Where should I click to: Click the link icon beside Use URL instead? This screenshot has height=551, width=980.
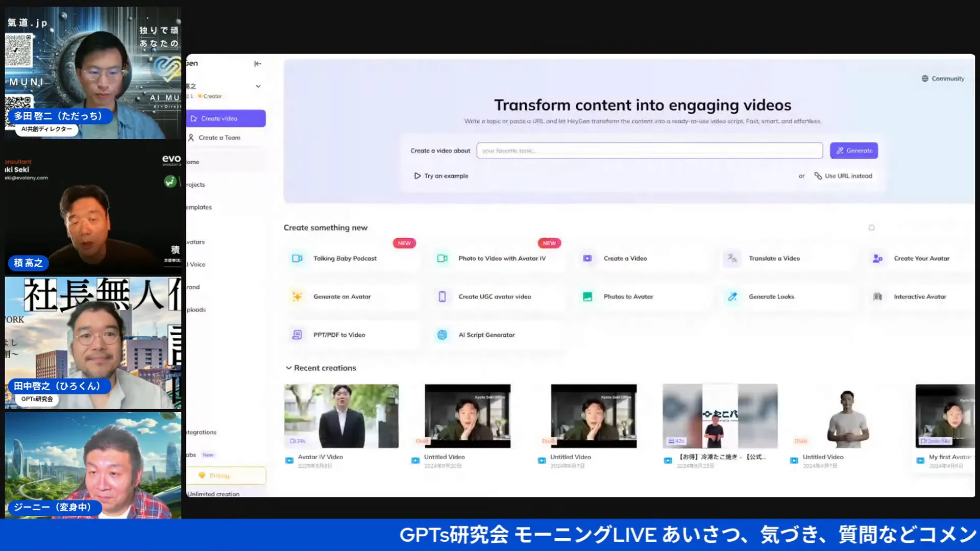[818, 176]
